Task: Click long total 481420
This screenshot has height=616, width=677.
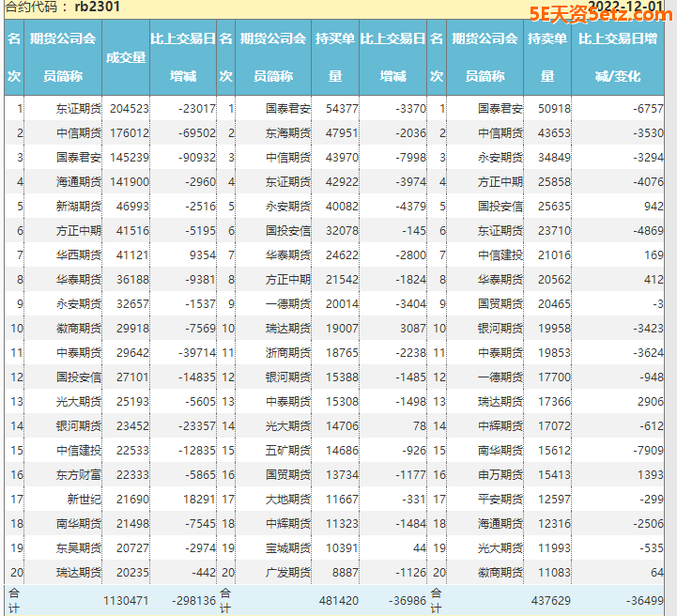Action: 339,600
